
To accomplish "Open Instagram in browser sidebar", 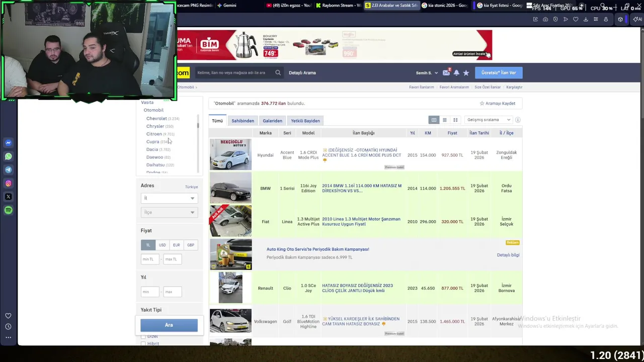I will pos(8,184).
